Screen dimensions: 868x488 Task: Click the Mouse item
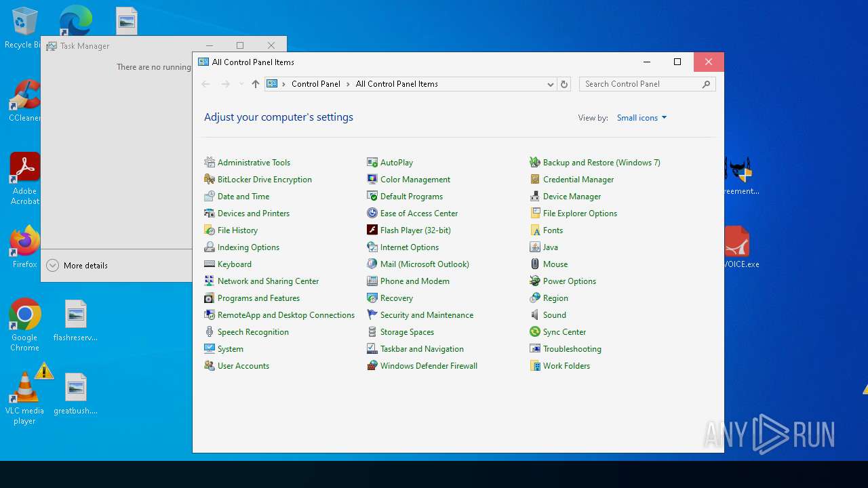click(555, 264)
